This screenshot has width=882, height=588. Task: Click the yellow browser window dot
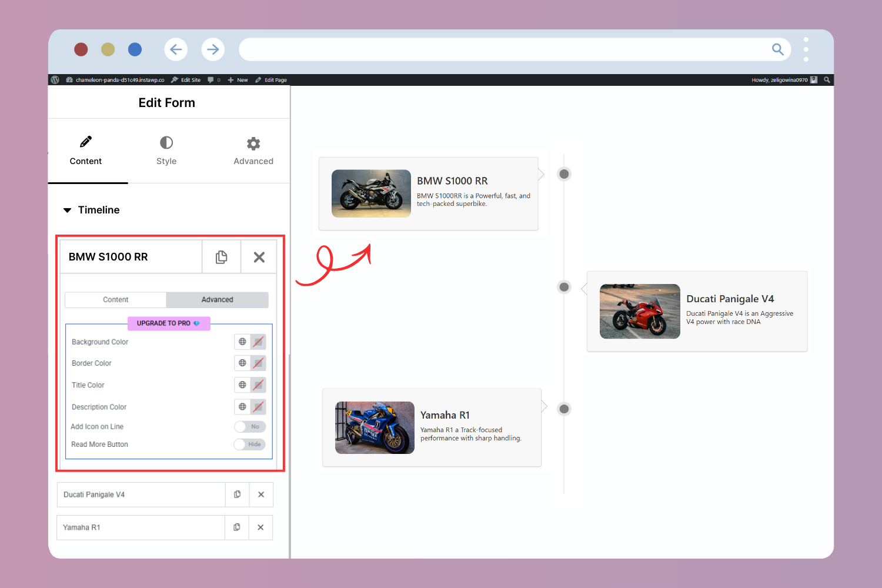point(108,49)
